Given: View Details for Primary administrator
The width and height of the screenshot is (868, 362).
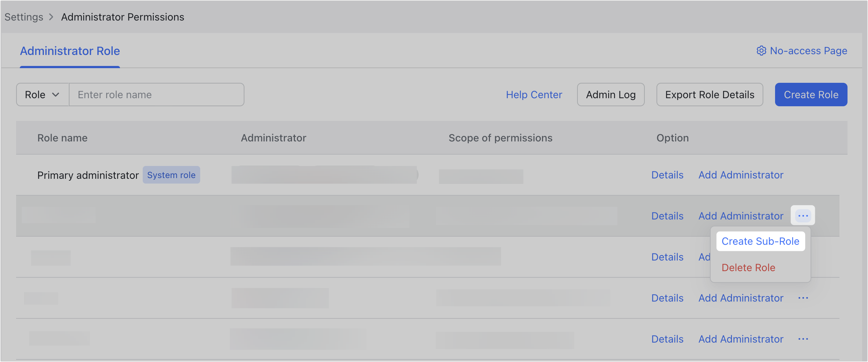Looking at the screenshot, I should click(x=667, y=175).
